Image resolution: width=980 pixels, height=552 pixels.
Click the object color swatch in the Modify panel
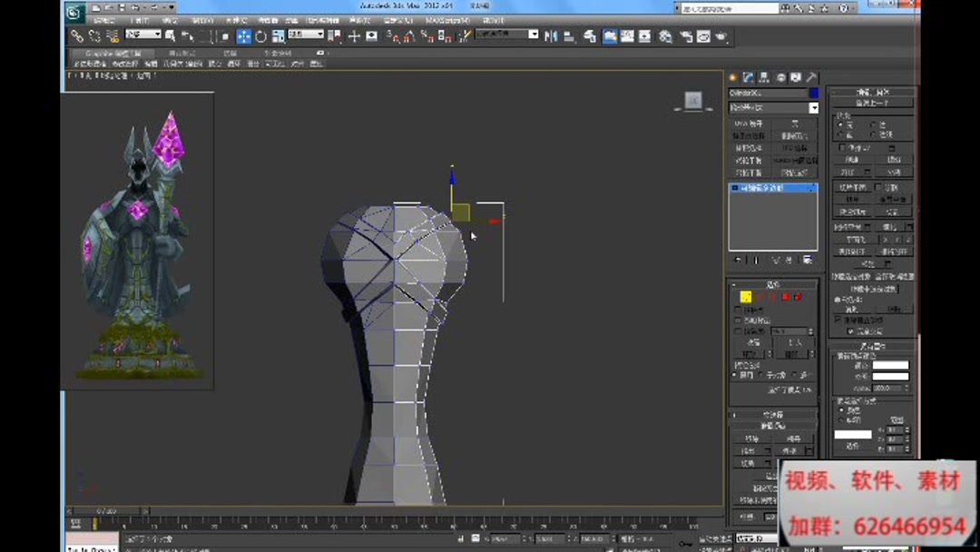pos(815,93)
